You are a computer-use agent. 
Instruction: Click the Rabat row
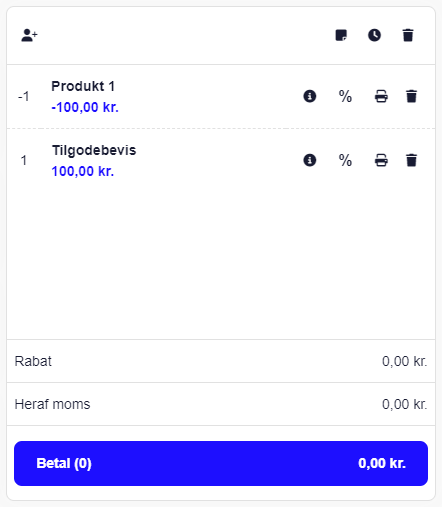(221, 361)
